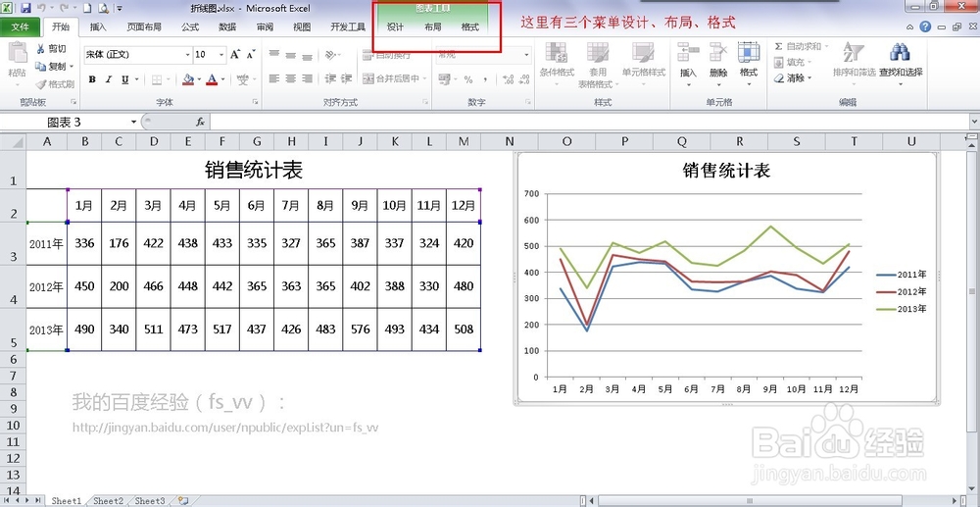
Task: Open the 自动求和 AutoSum dropdown arrow
Action: tap(826, 47)
